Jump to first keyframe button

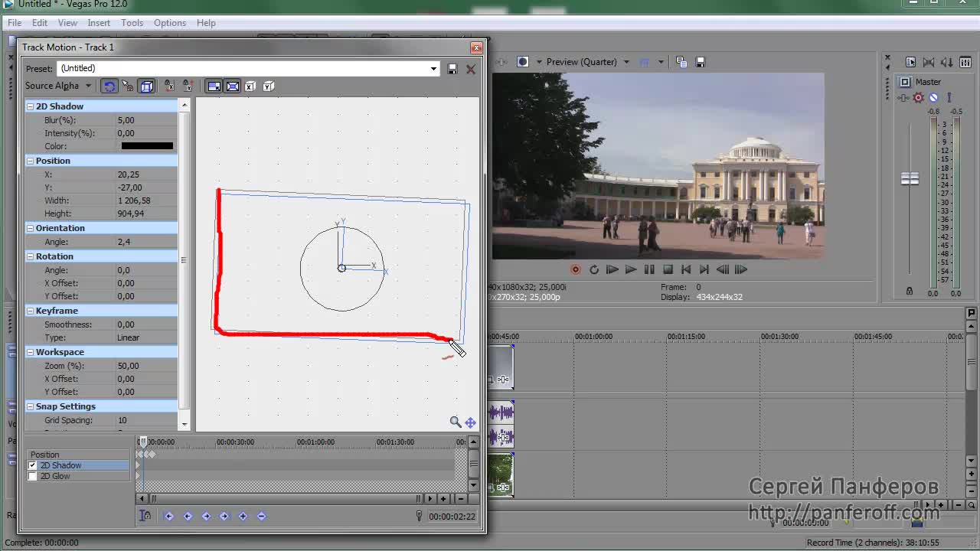point(169,517)
